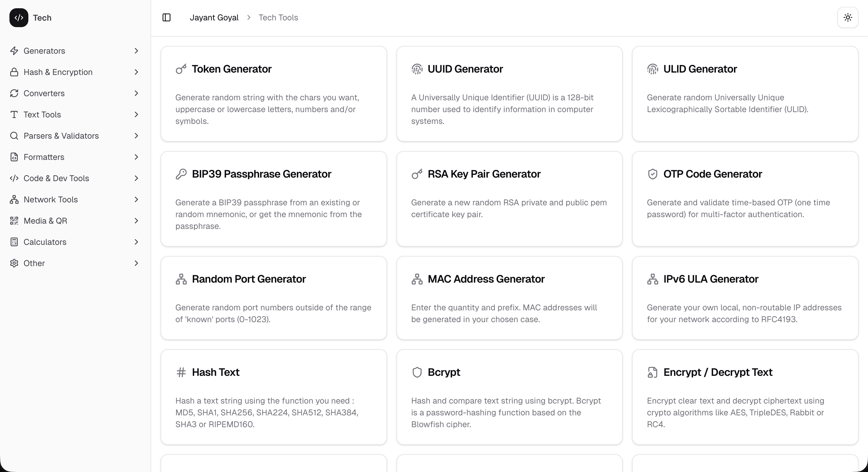Open the MAC Address Generator card
Image resolution: width=868 pixels, height=472 pixels.
tap(509, 298)
